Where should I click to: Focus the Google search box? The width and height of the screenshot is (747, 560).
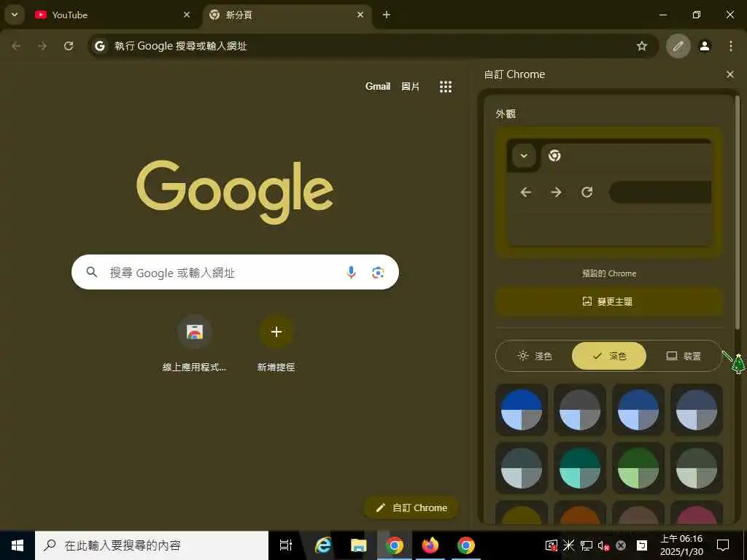(235, 272)
